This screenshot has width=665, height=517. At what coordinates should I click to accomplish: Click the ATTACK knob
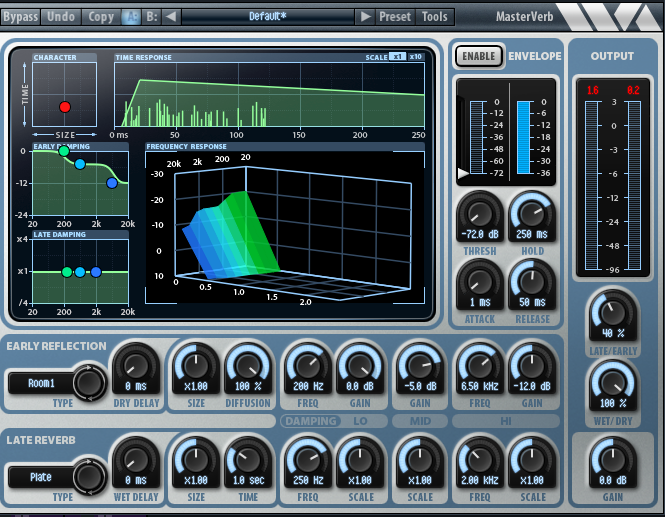(480, 280)
